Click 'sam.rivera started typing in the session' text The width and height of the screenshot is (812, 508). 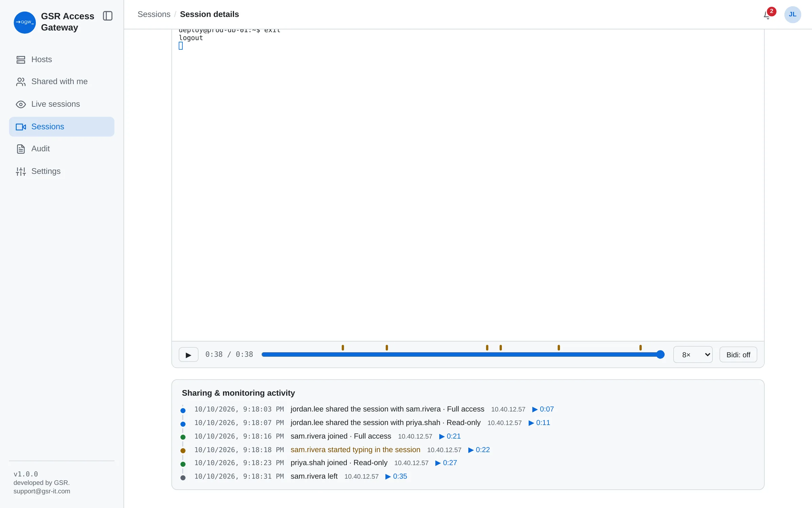click(x=355, y=450)
